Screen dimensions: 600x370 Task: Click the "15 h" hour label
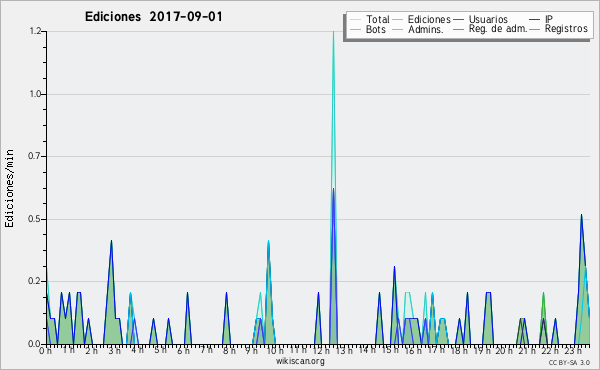390,350
